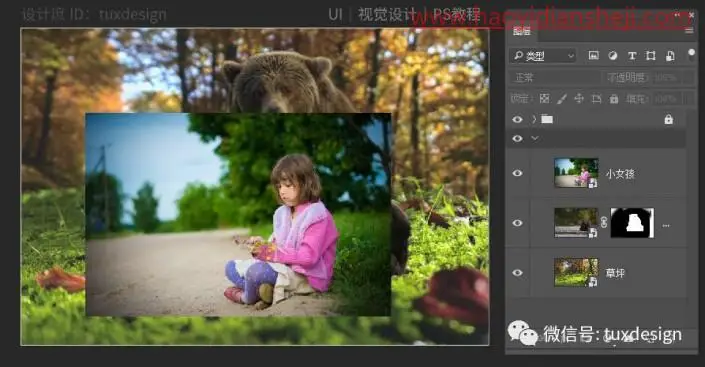Hide the masked bear layer
Image resolution: width=705 pixels, height=367 pixels.
click(518, 223)
